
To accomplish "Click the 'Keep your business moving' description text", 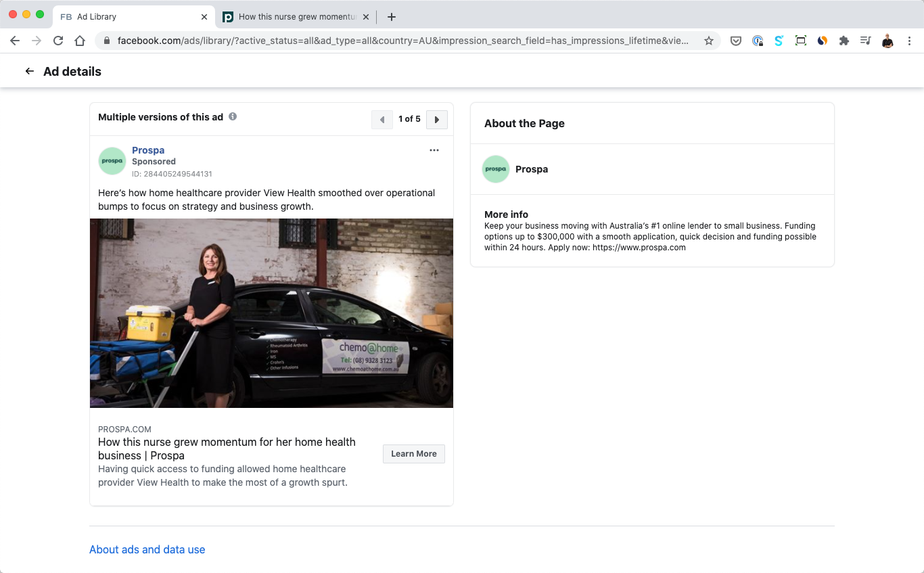I will [650, 237].
